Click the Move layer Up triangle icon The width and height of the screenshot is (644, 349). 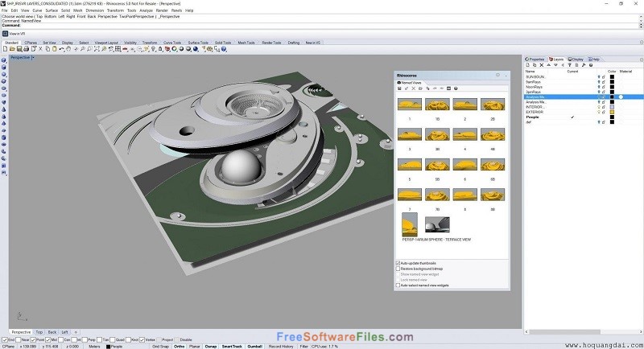coord(548,65)
